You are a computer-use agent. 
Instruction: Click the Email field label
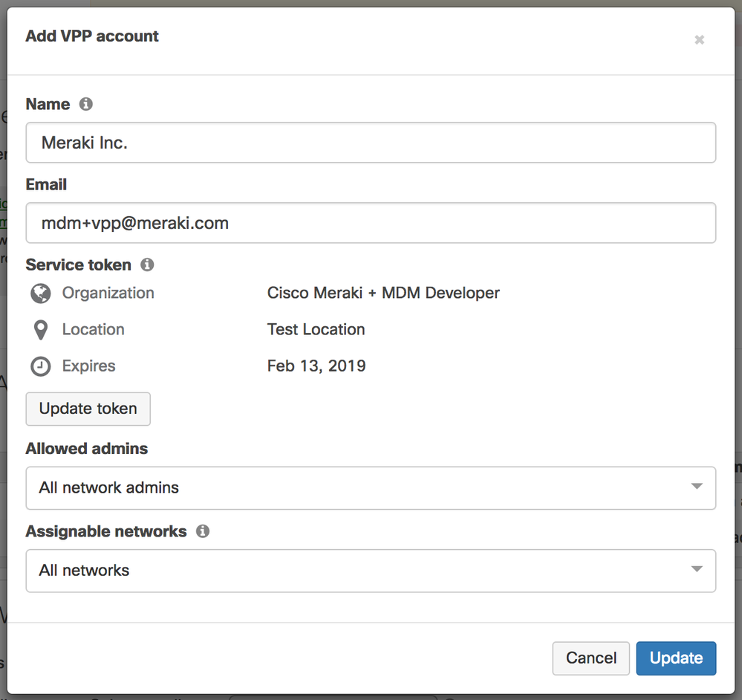point(46,184)
